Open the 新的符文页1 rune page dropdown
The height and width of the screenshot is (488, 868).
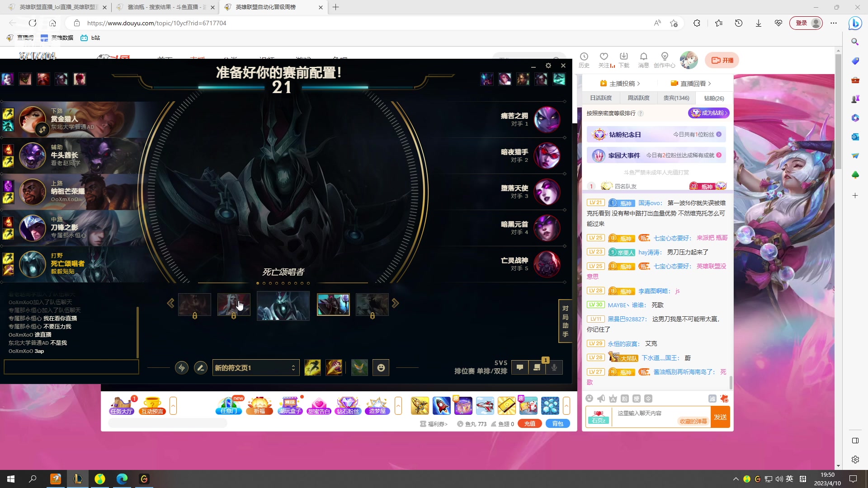tap(255, 368)
